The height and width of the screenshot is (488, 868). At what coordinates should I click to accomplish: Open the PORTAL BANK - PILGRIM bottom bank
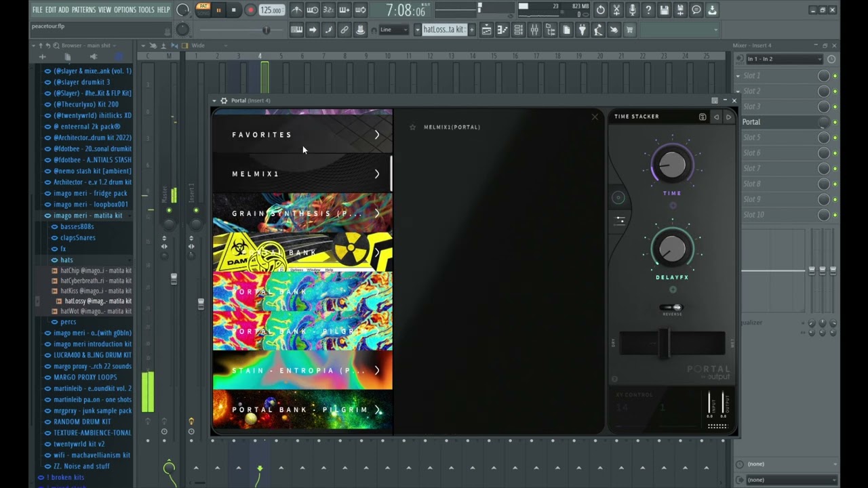(x=302, y=409)
